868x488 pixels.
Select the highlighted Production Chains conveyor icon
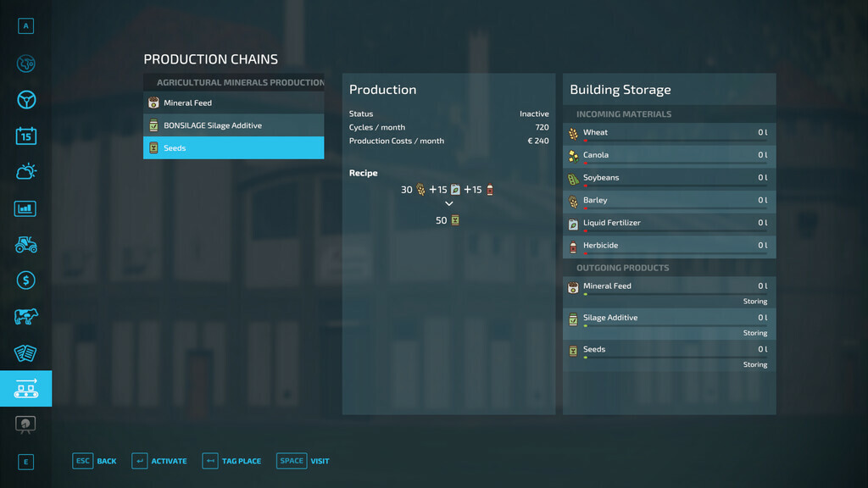(x=25, y=389)
